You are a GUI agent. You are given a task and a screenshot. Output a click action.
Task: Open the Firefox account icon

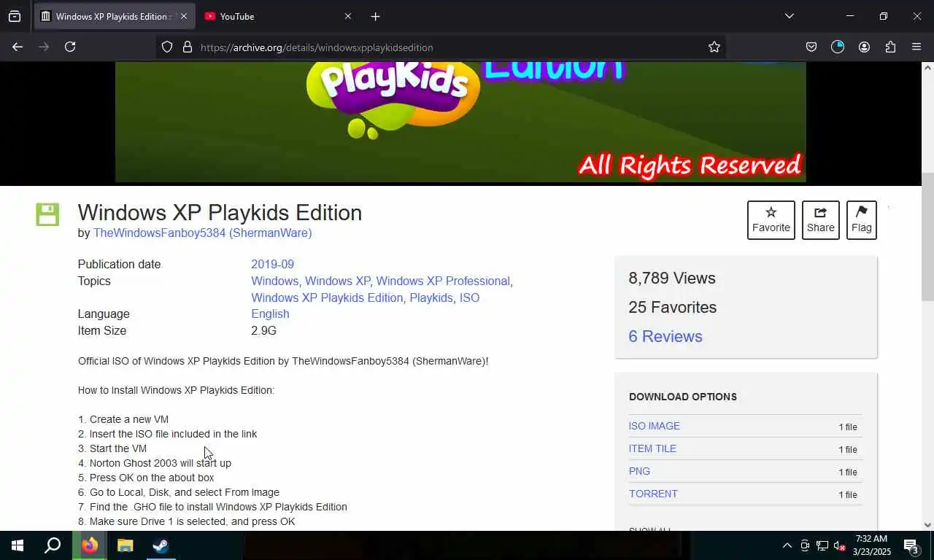point(864,47)
